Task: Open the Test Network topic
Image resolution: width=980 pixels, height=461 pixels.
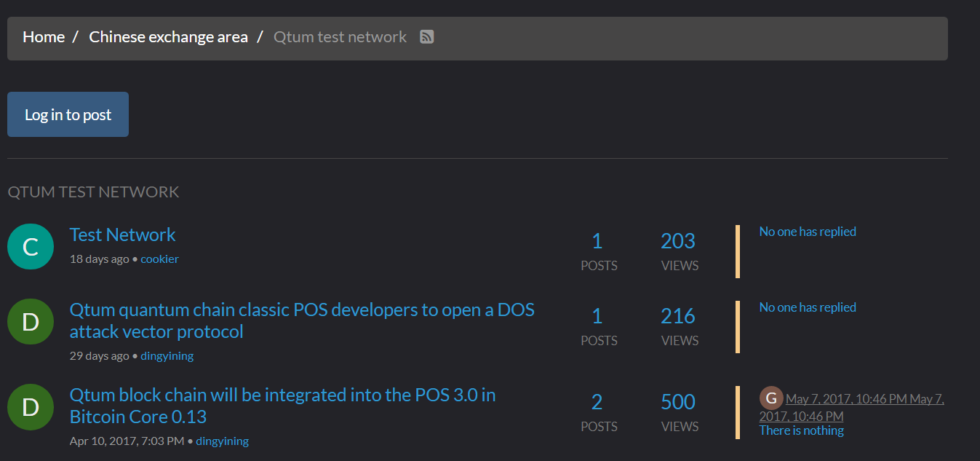Action: tap(122, 235)
